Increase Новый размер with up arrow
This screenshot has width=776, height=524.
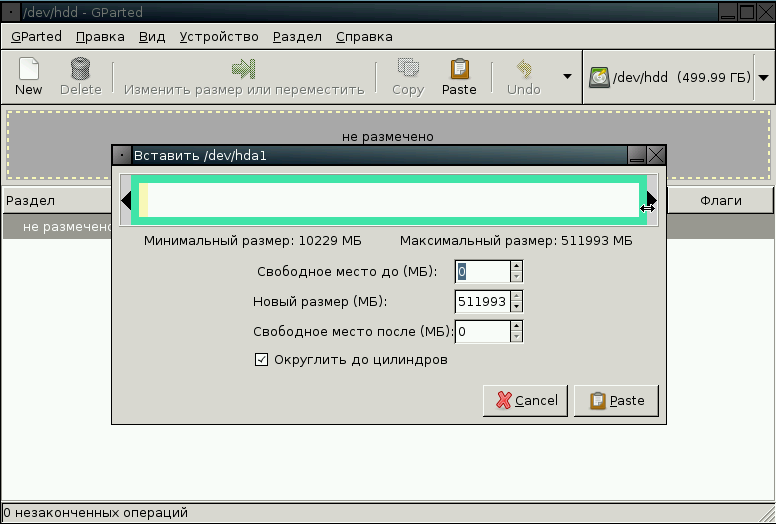pos(516,296)
